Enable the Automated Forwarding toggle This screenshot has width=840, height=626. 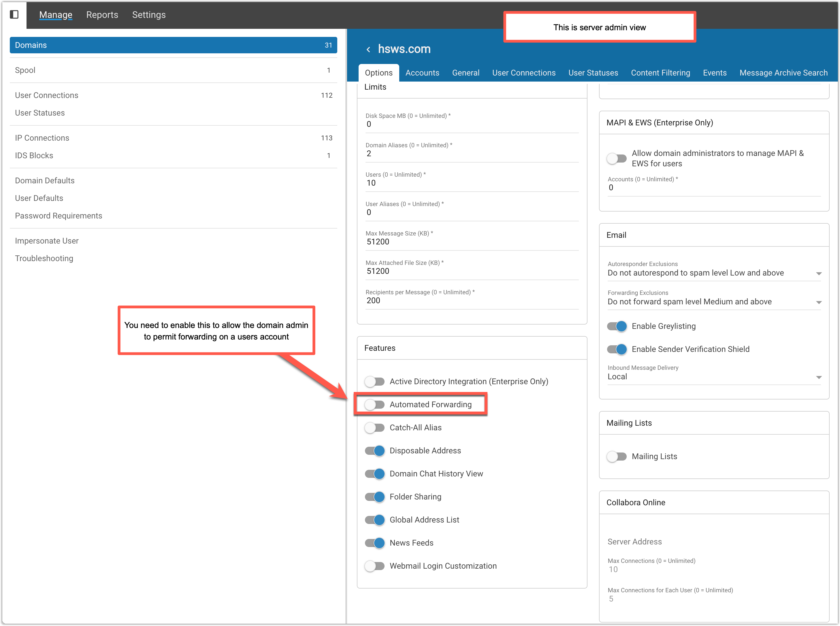tap(374, 404)
